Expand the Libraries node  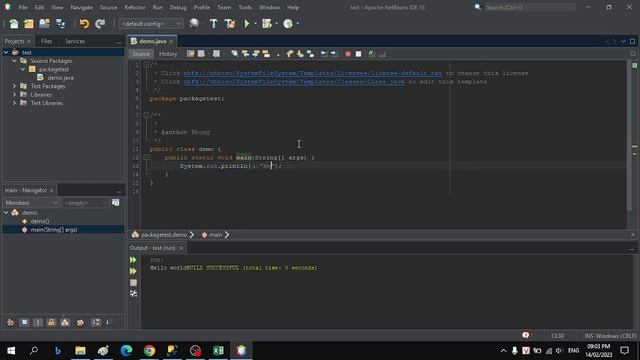(x=14, y=95)
